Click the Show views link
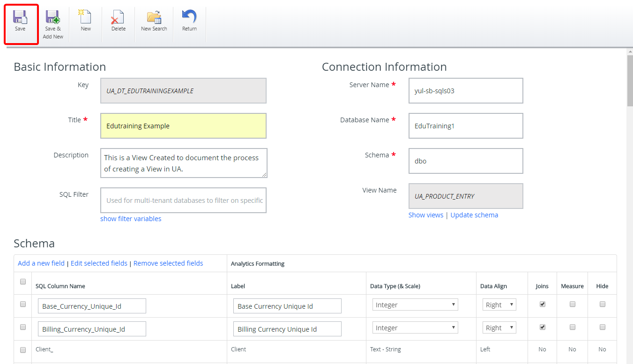633x364 pixels. [x=426, y=215]
